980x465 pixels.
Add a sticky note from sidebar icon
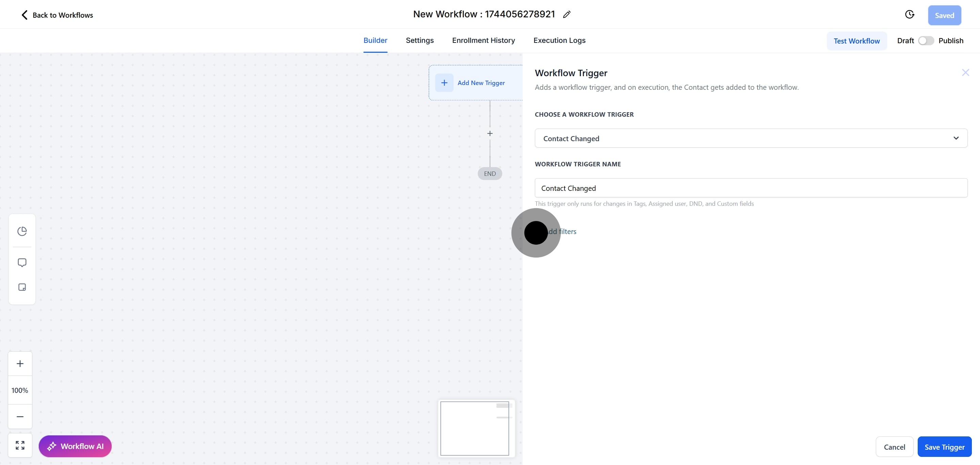[22, 287]
